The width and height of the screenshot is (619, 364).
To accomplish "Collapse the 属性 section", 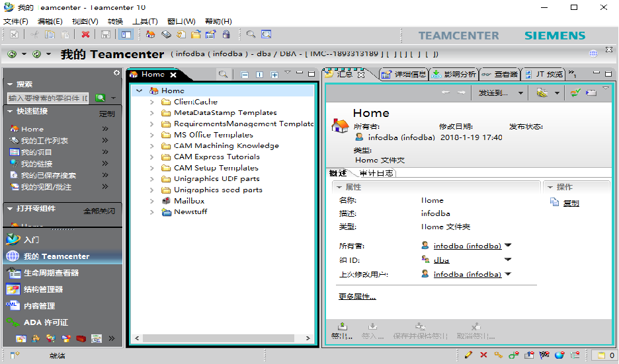I will pos(339,187).
